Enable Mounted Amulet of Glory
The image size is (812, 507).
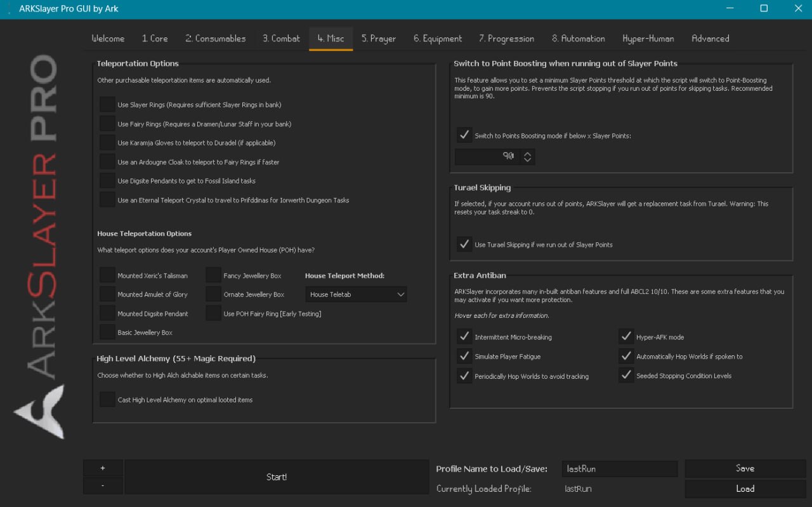pyautogui.click(x=107, y=294)
